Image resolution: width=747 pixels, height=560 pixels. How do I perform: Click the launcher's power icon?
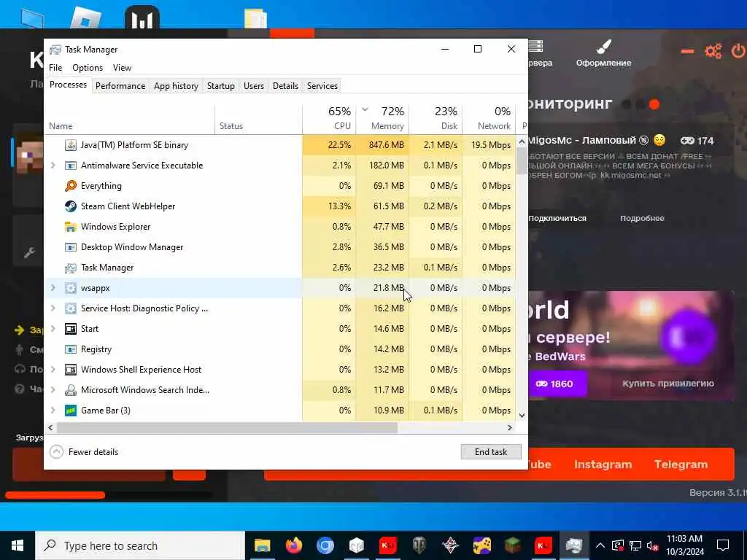(738, 50)
